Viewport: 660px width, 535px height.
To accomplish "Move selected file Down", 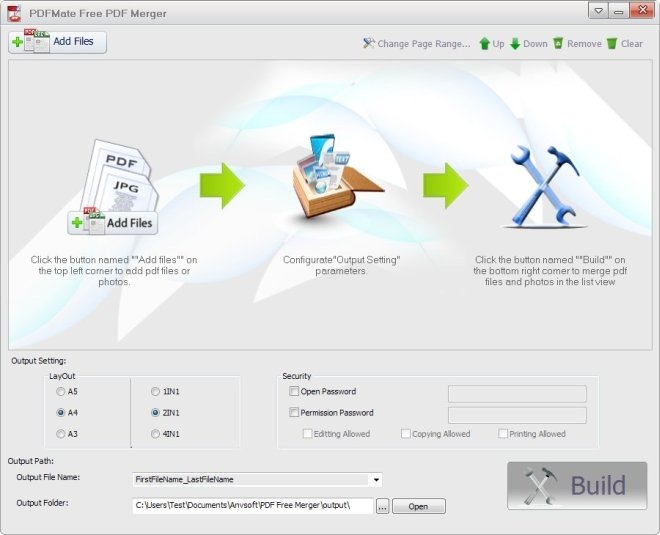I will pos(529,44).
